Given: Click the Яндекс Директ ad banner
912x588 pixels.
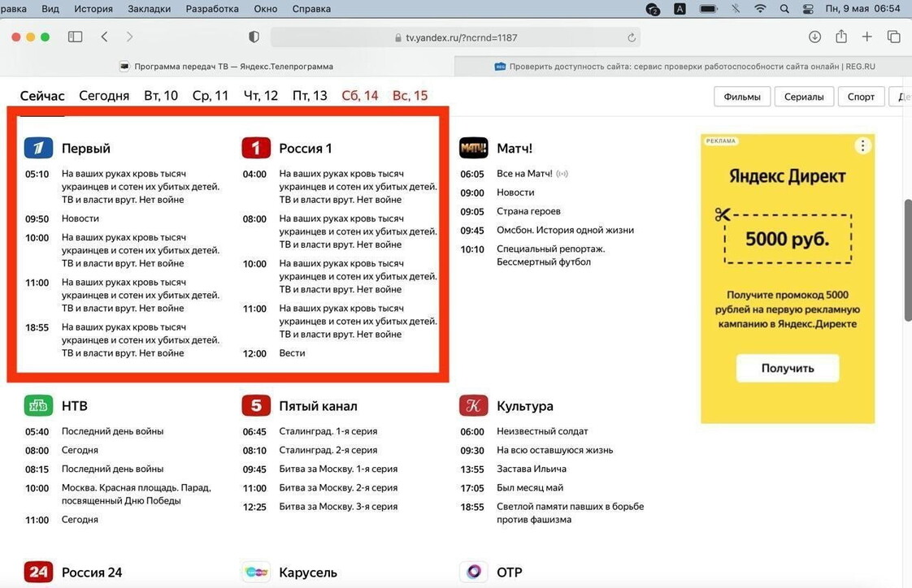Looking at the screenshot, I should (788, 279).
